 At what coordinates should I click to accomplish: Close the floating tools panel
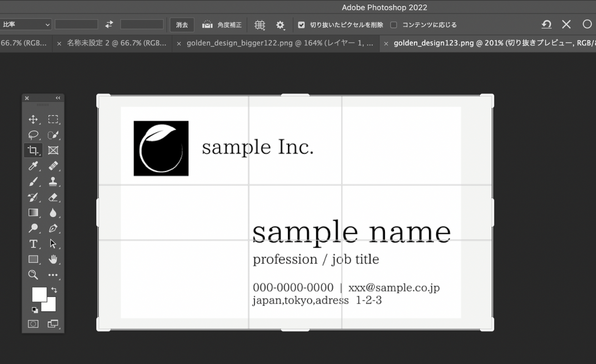point(27,98)
